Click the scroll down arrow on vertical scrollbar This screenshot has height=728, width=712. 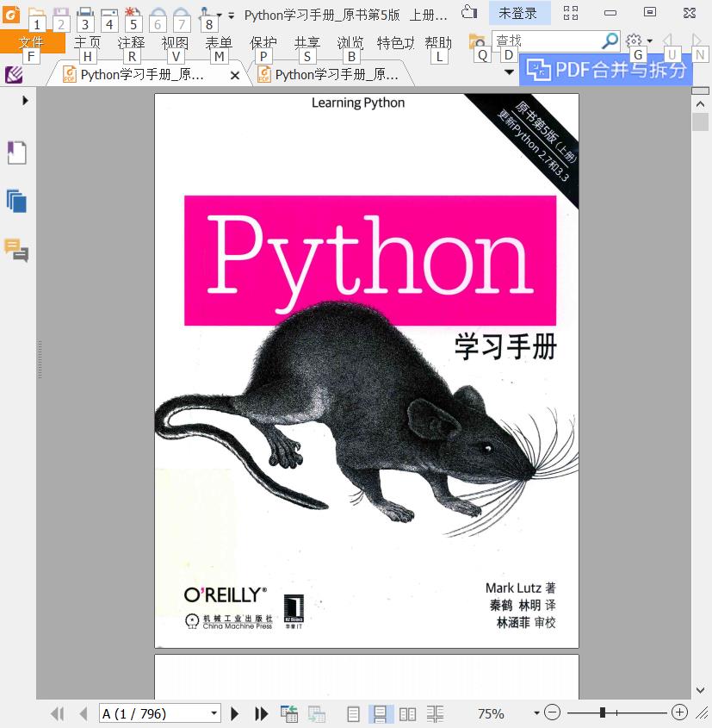tap(701, 690)
